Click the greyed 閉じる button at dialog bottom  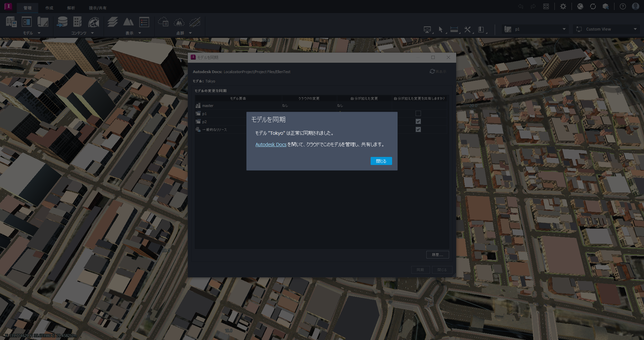(x=442, y=270)
